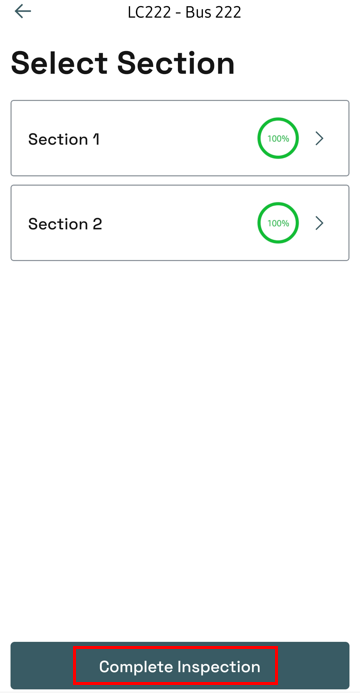Open Section 2 via its right chevron
Screen dimensions: 360x693
[x=319, y=223]
